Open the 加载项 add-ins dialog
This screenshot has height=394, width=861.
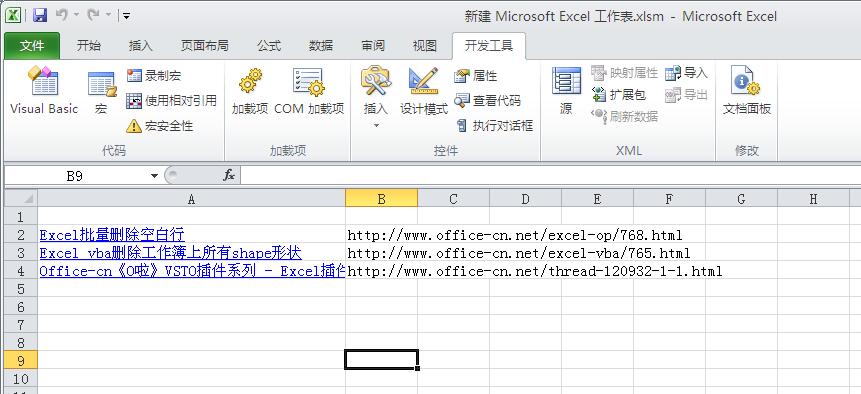(250, 91)
